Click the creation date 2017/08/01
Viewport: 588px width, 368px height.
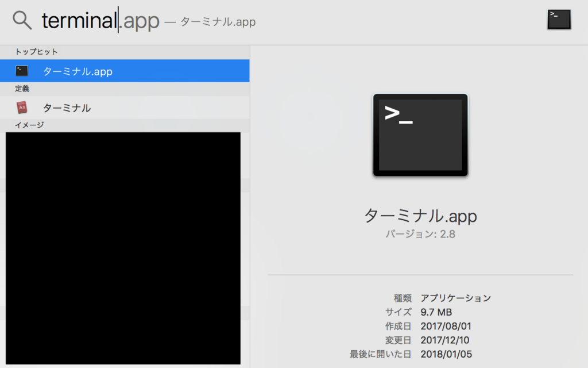pyautogui.click(x=446, y=326)
